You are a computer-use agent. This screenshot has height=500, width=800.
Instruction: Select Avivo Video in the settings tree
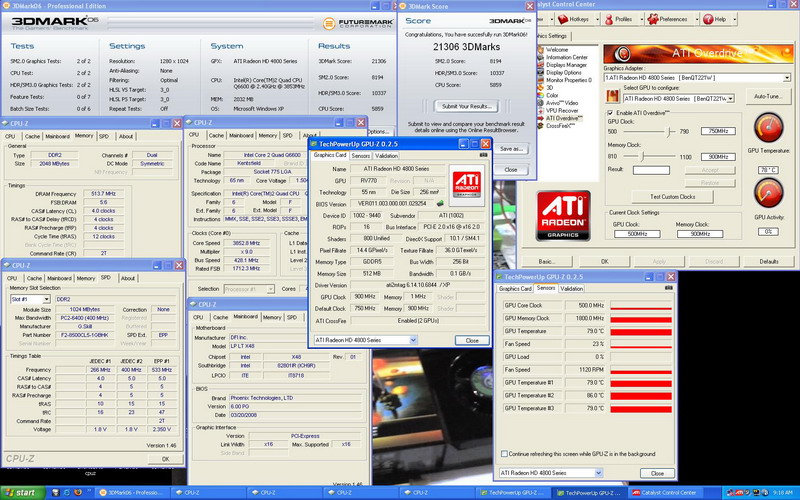[562, 103]
